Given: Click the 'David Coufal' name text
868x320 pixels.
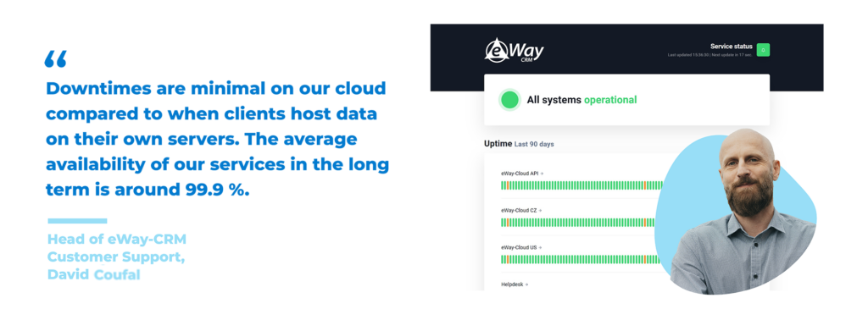Looking at the screenshot, I should pyautogui.click(x=93, y=274).
